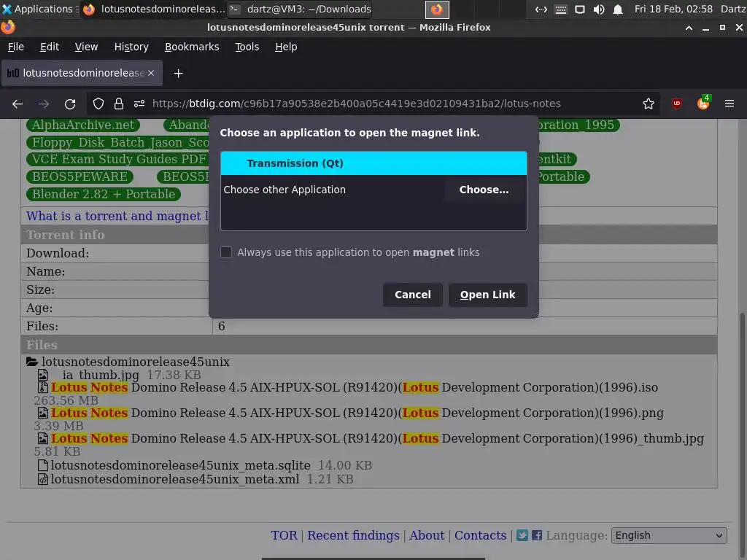Check Always use this application for magnet links
The width and height of the screenshot is (747, 560).
point(226,252)
